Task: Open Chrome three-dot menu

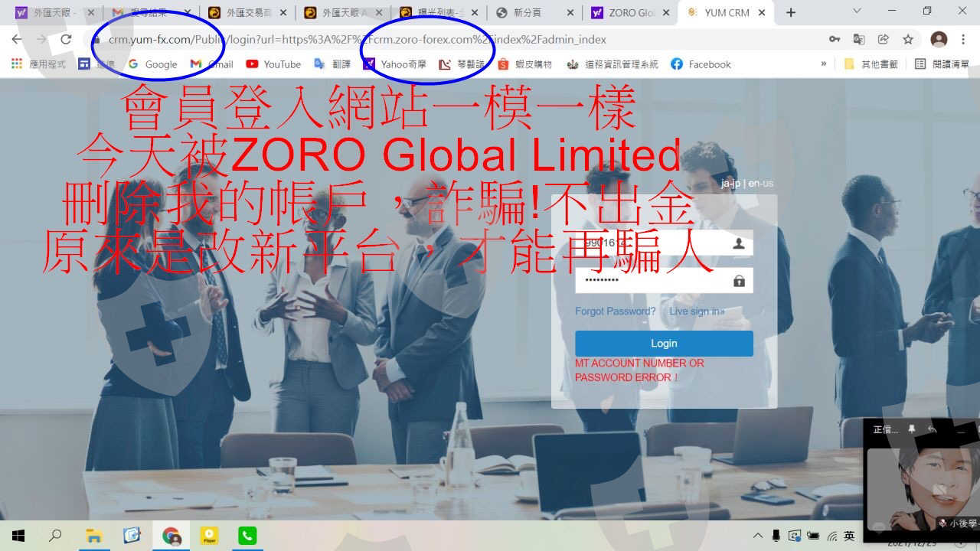Action: pyautogui.click(x=965, y=39)
